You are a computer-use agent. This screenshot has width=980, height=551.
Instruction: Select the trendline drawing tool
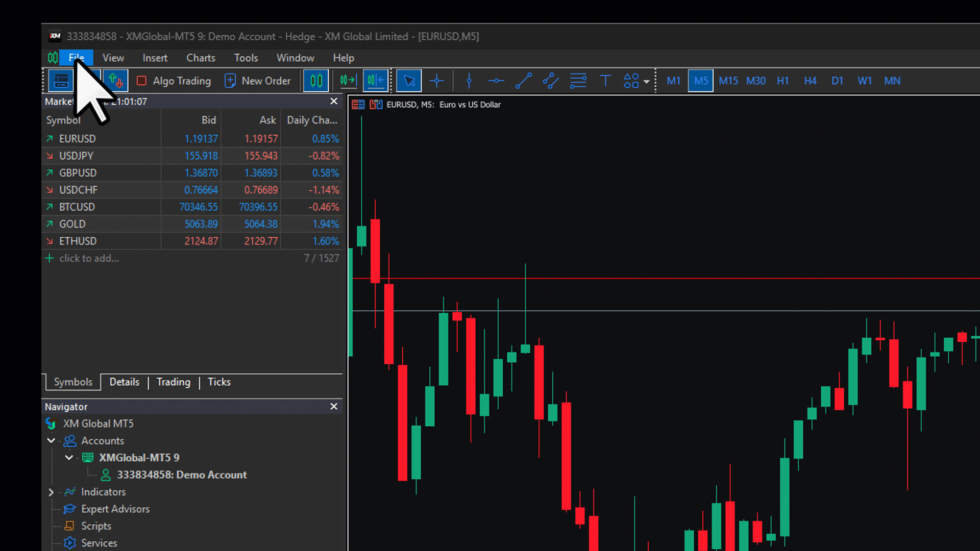(x=524, y=81)
